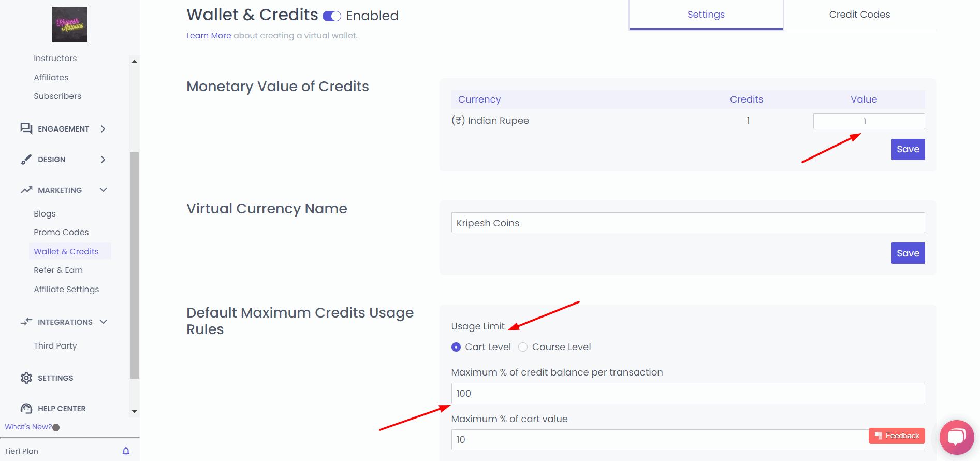Open notifications with the bell icon
980x461 pixels.
pos(126,451)
